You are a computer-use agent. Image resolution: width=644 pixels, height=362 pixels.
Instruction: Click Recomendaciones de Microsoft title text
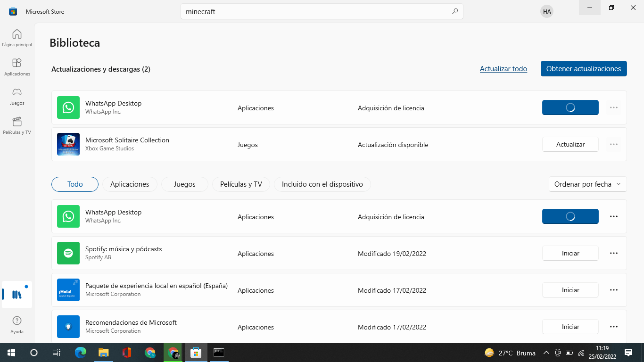(x=131, y=322)
